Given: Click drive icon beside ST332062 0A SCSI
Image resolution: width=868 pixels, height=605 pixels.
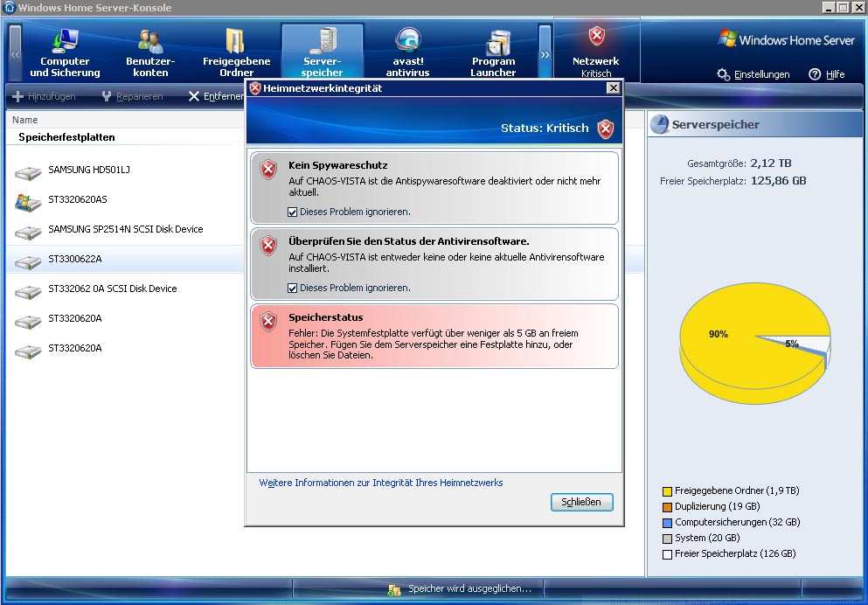Looking at the screenshot, I should tap(28, 292).
